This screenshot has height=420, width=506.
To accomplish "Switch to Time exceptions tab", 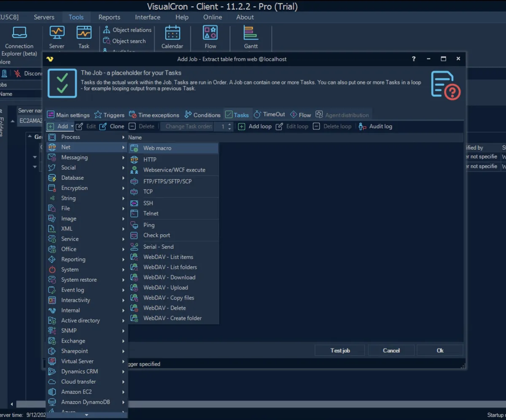I will [x=154, y=115].
